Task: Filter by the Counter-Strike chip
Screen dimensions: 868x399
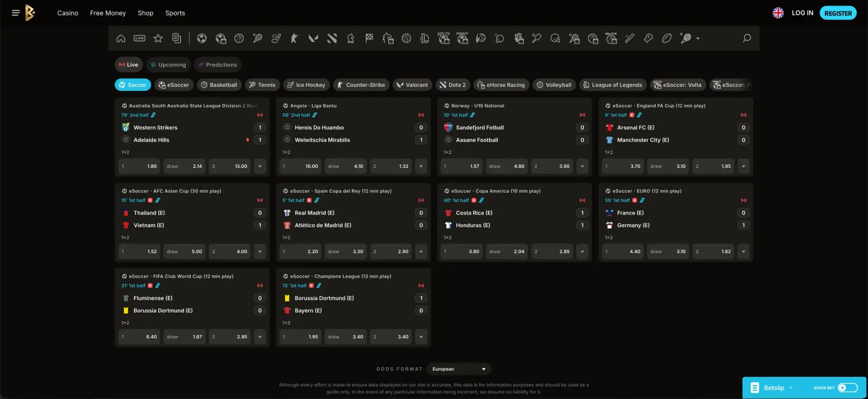Action: (x=361, y=85)
